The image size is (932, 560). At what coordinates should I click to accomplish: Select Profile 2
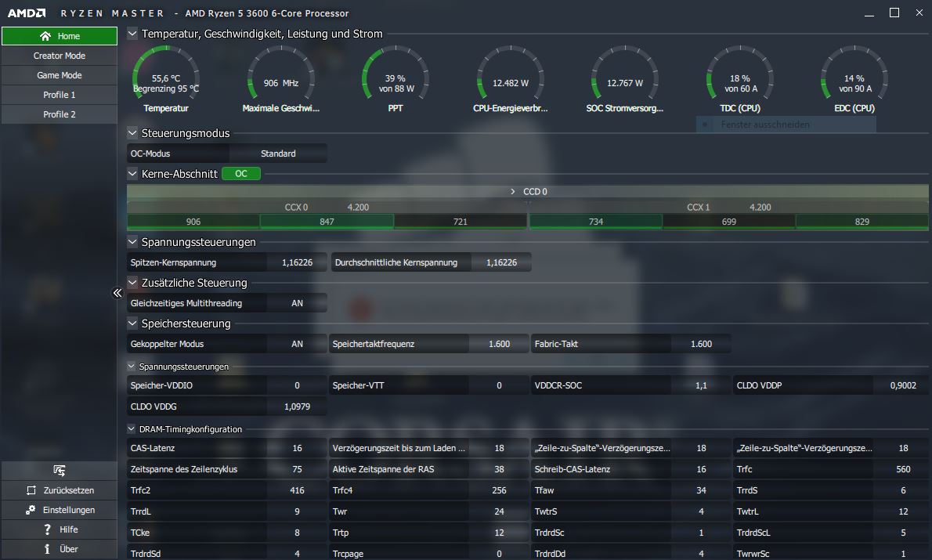coord(60,114)
